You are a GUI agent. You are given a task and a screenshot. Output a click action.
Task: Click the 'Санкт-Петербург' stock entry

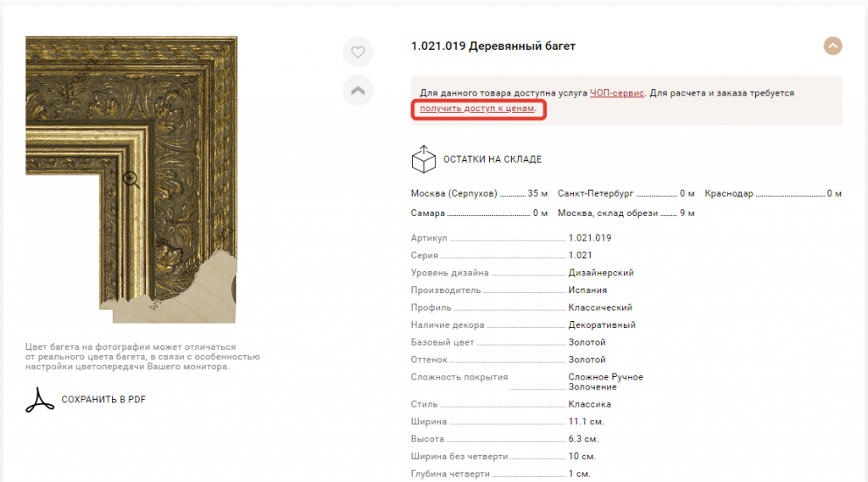click(x=626, y=194)
